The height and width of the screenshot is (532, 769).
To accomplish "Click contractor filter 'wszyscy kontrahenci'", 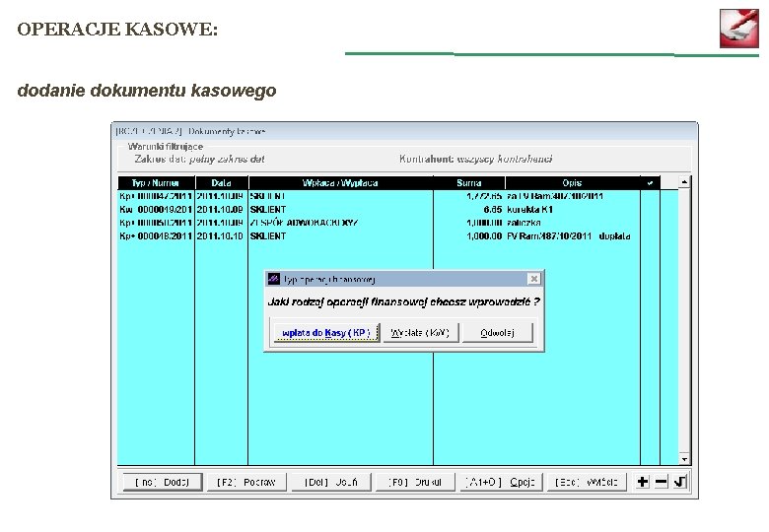I will tap(504, 159).
